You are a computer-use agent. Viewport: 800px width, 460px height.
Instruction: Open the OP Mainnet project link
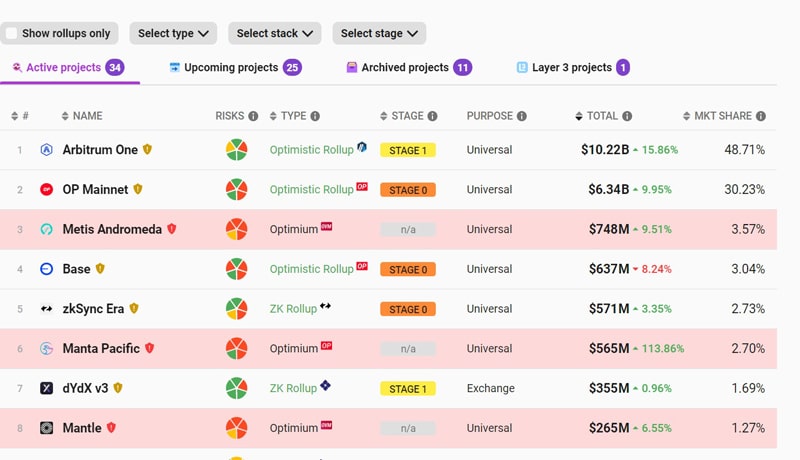click(x=95, y=189)
